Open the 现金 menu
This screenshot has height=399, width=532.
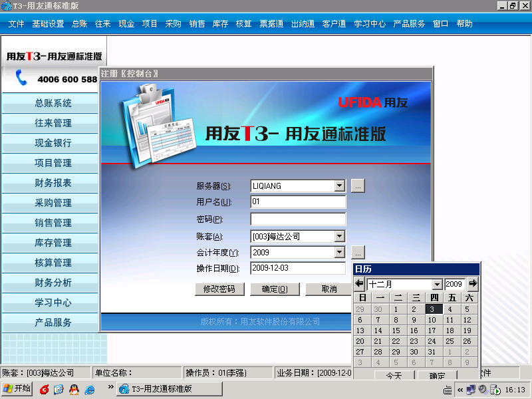126,24
